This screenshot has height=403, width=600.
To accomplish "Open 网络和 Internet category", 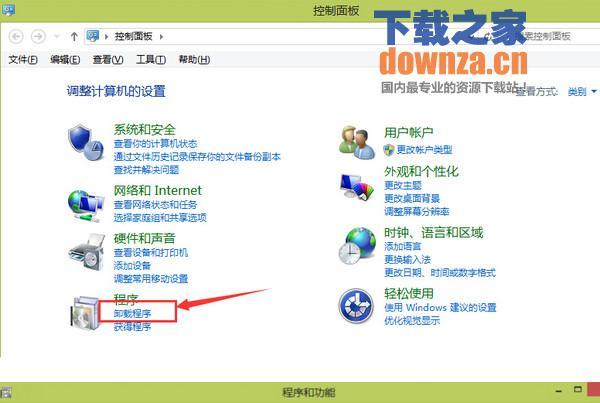I will click(157, 190).
